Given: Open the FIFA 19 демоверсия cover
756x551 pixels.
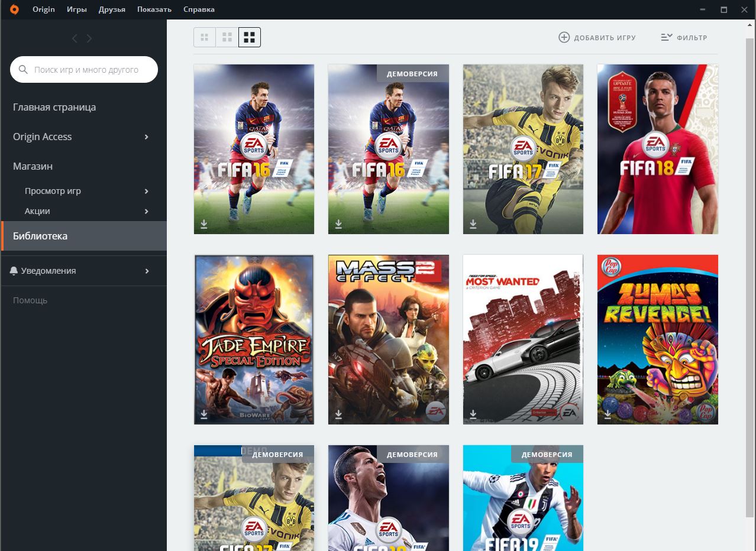Looking at the screenshot, I should coord(524,498).
